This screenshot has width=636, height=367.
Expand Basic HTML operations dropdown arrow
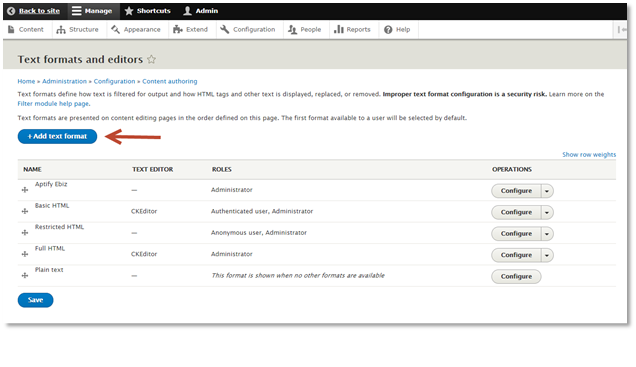click(x=547, y=212)
